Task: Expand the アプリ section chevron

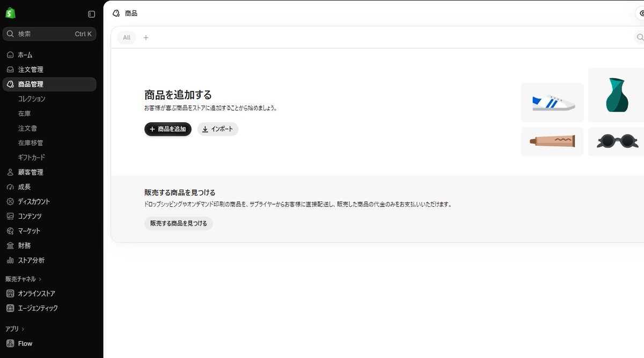Action: click(23, 329)
